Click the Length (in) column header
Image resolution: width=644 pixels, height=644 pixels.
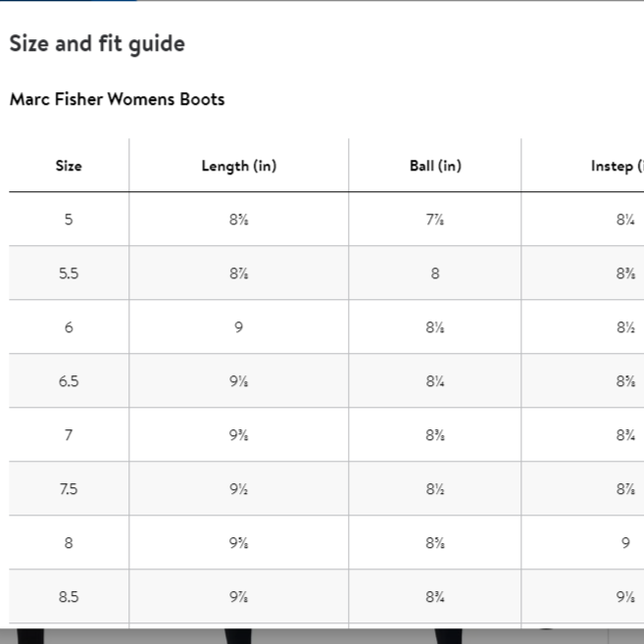239,166
